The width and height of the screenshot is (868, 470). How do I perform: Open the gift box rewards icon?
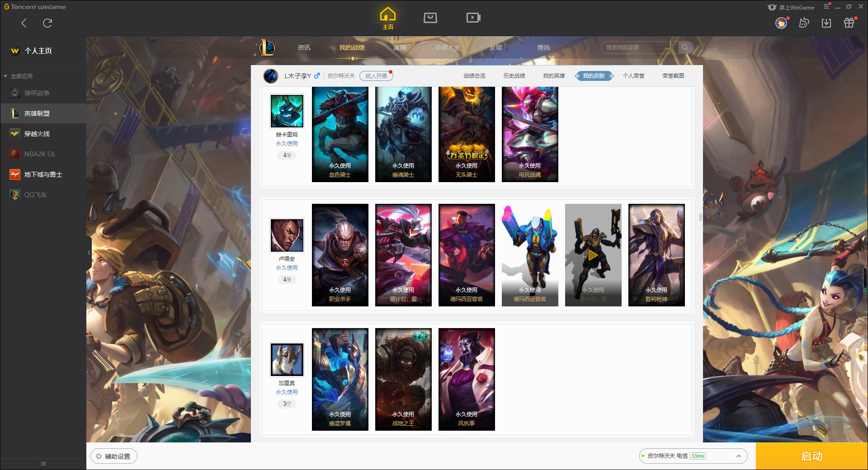click(849, 23)
